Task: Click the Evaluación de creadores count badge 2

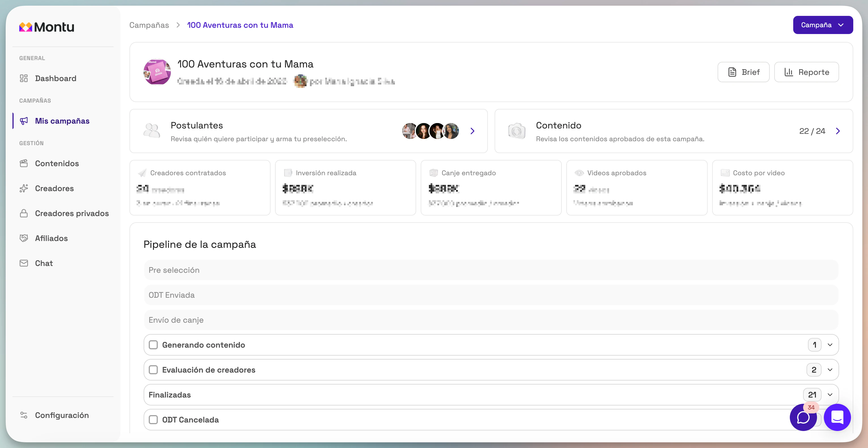Action: (x=814, y=370)
